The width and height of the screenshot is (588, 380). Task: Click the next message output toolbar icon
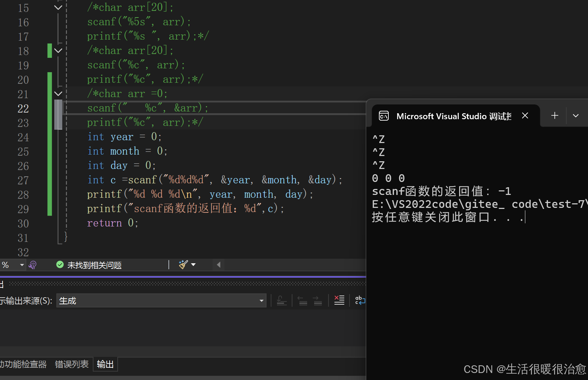click(317, 300)
